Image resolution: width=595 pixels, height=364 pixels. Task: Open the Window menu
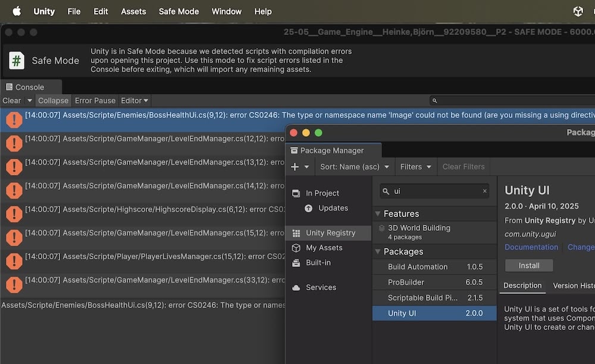[x=227, y=11]
